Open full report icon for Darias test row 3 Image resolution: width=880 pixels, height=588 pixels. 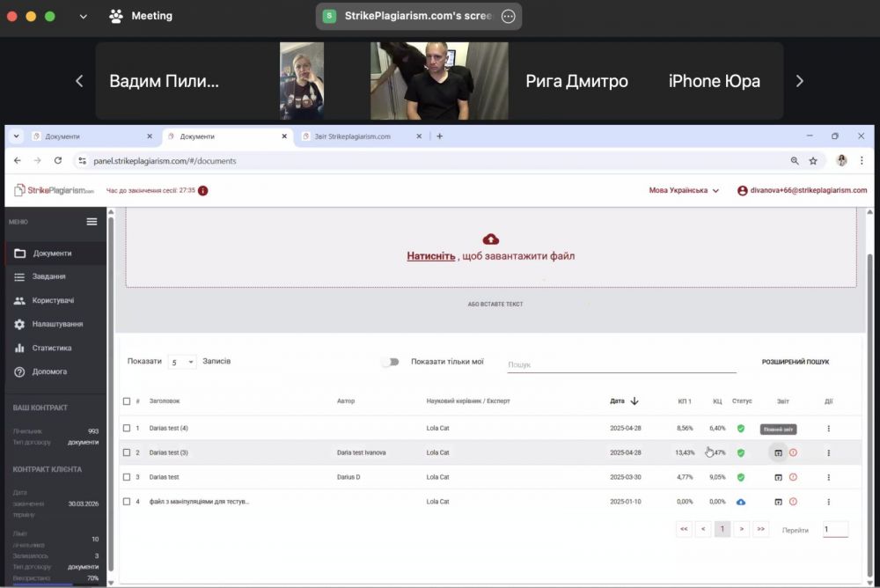coord(778,477)
